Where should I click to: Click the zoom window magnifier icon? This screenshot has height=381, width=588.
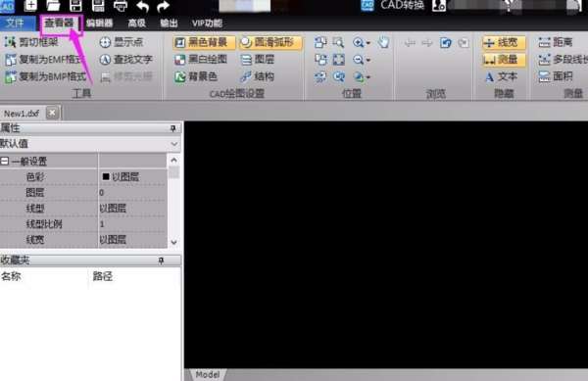[339, 42]
